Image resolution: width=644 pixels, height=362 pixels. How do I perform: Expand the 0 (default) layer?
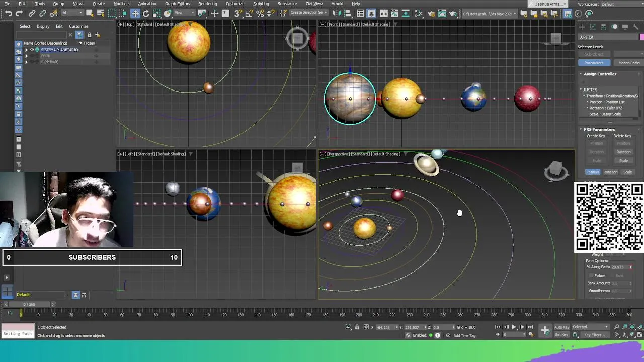click(x=27, y=62)
